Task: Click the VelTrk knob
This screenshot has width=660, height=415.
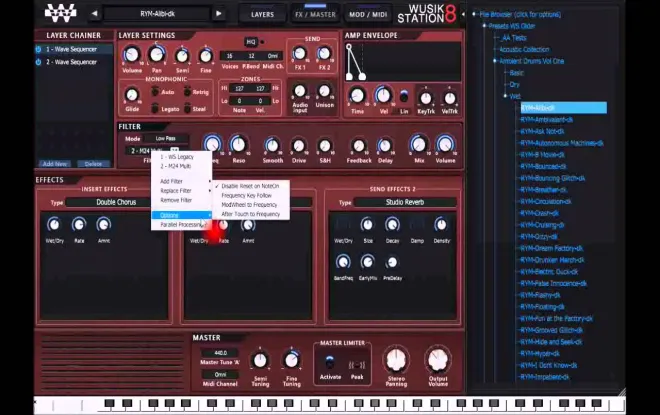Action: [x=450, y=99]
